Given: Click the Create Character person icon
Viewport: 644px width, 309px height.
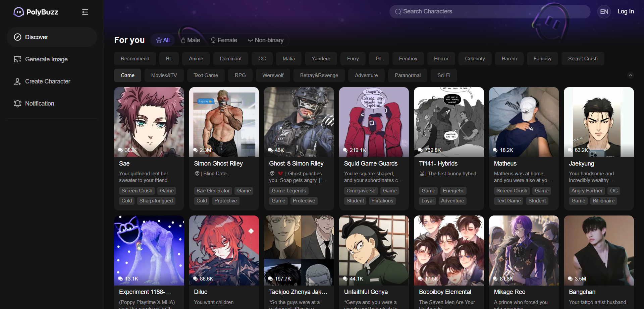Looking at the screenshot, I should 17,81.
